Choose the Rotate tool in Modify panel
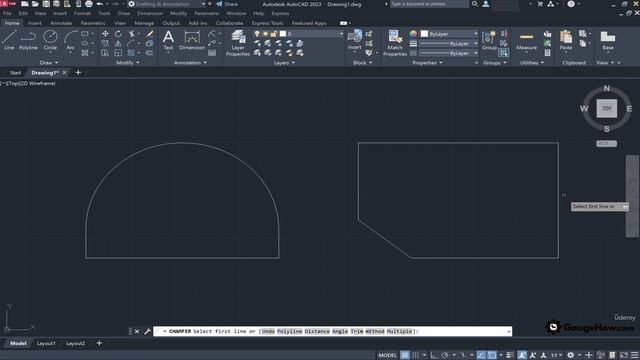640x360 pixels. [x=118, y=34]
